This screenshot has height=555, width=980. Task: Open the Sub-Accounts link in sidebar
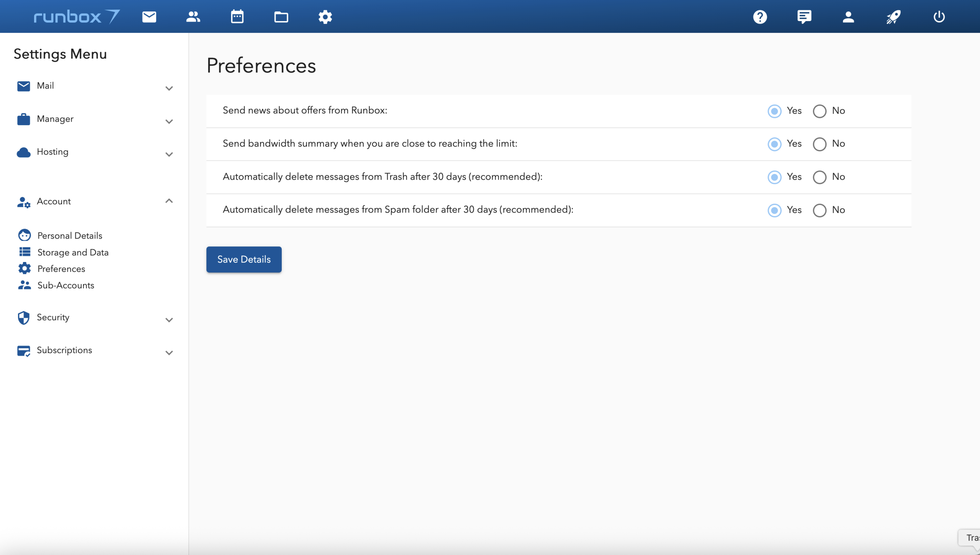pos(65,285)
